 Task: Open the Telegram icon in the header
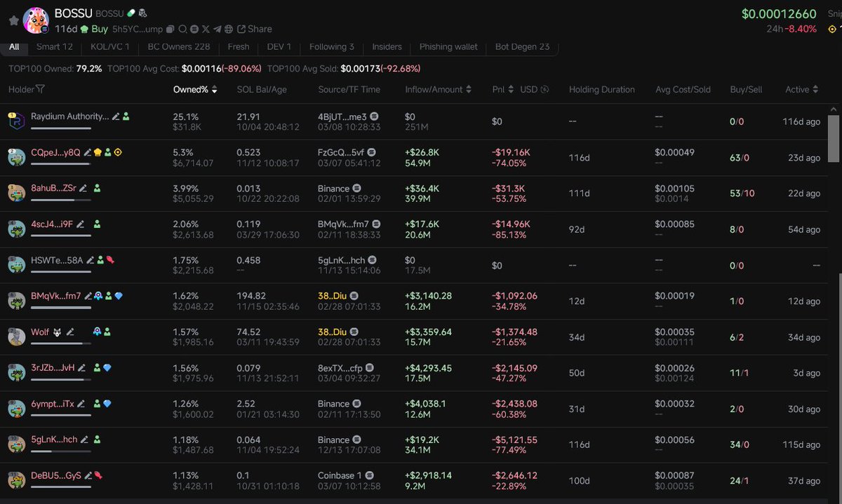[x=217, y=29]
